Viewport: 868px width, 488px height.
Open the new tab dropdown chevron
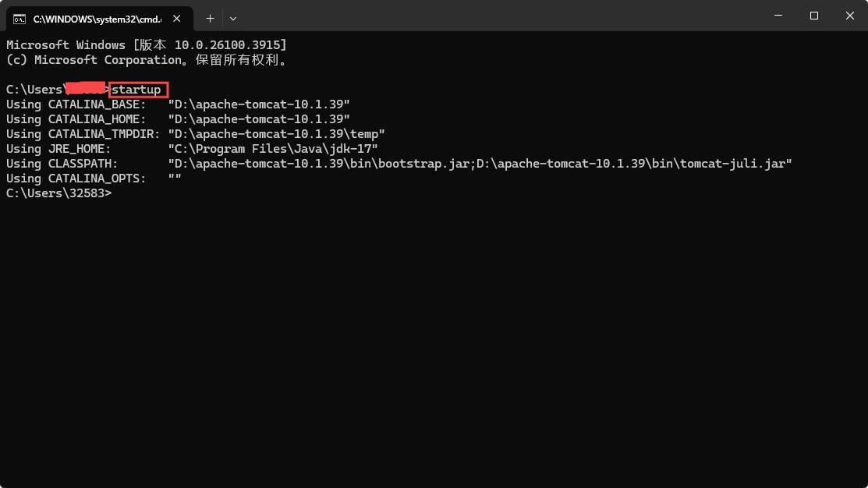(233, 18)
